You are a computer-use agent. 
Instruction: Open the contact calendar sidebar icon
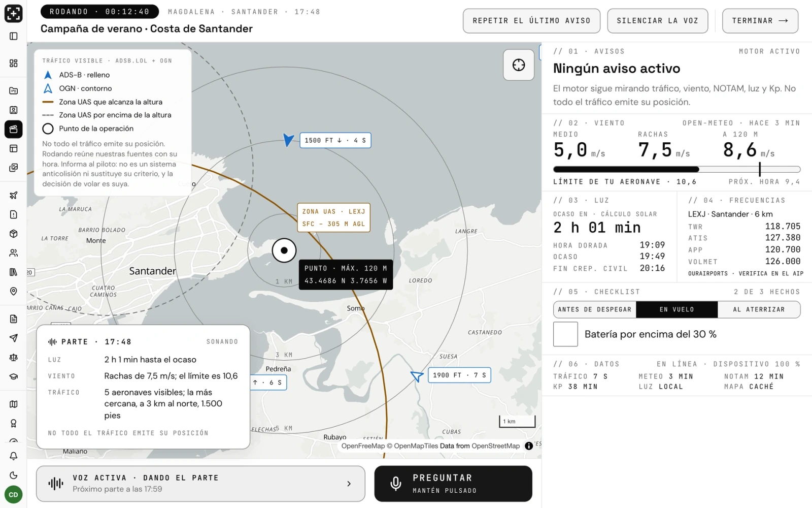coord(14,110)
